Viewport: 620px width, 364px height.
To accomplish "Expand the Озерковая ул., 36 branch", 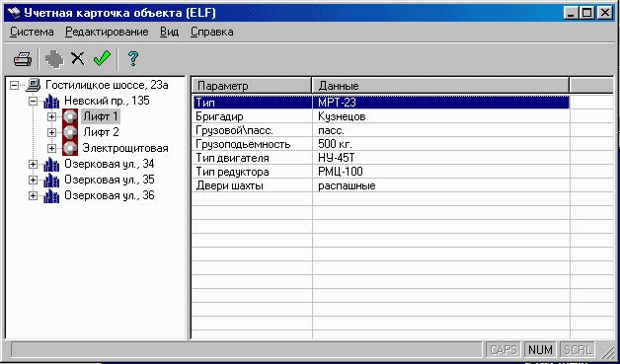I will click(x=34, y=195).
